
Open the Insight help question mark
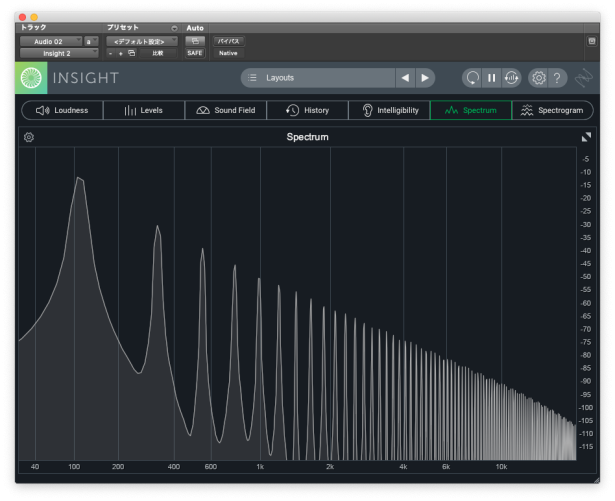tap(557, 78)
